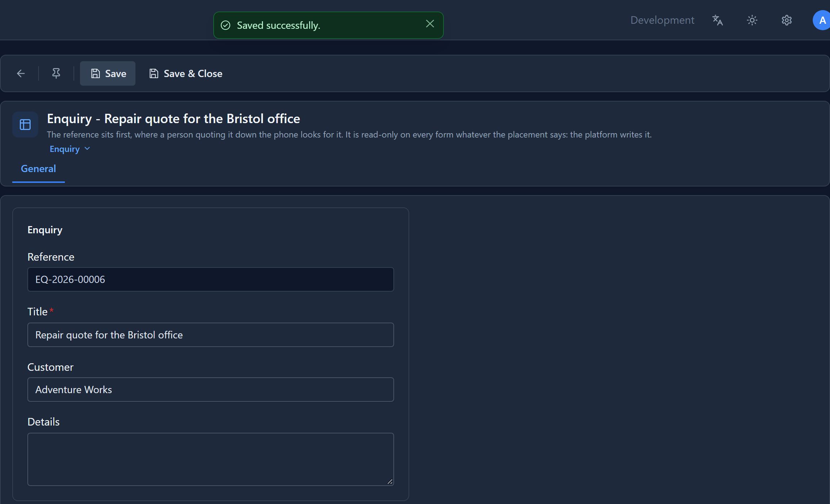Toggle light theme with the sun icon
The image size is (830, 504).
point(752,20)
